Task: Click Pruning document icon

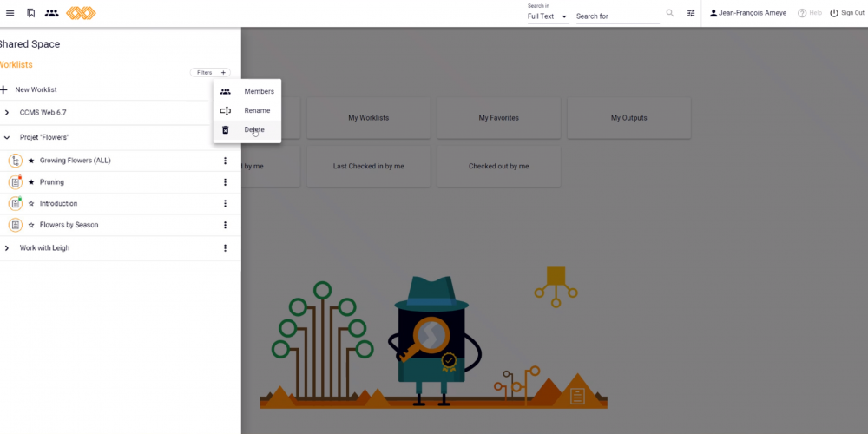Action: coord(16,182)
